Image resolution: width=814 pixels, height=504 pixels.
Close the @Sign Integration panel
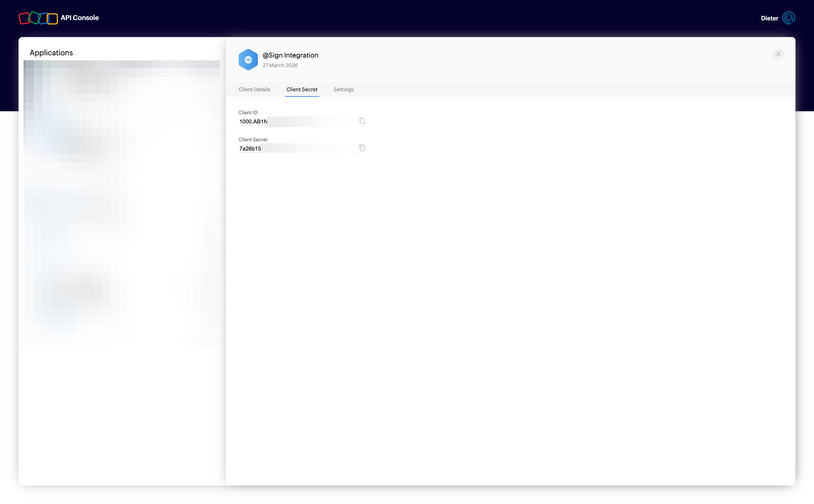778,54
